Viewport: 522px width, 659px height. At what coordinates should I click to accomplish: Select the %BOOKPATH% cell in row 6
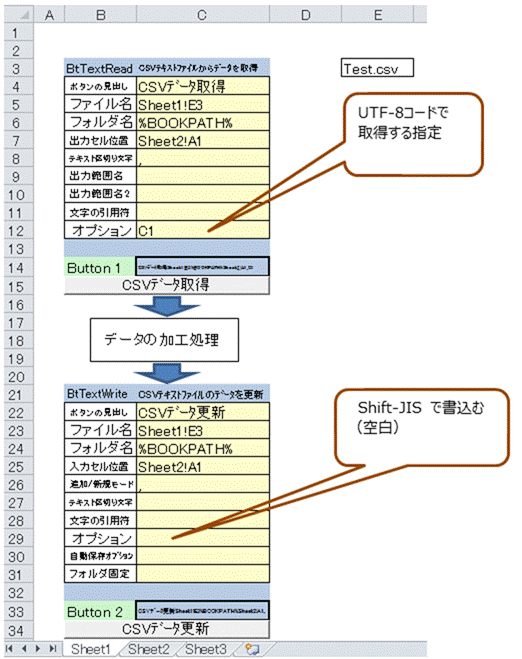(x=203, y=122)
